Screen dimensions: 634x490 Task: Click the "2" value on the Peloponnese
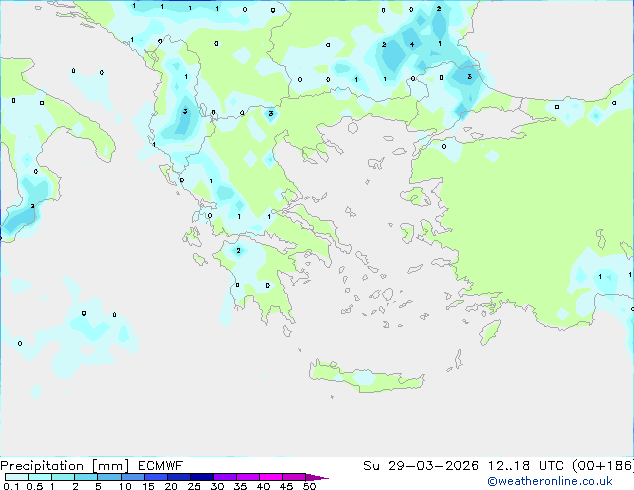[239, 251]
